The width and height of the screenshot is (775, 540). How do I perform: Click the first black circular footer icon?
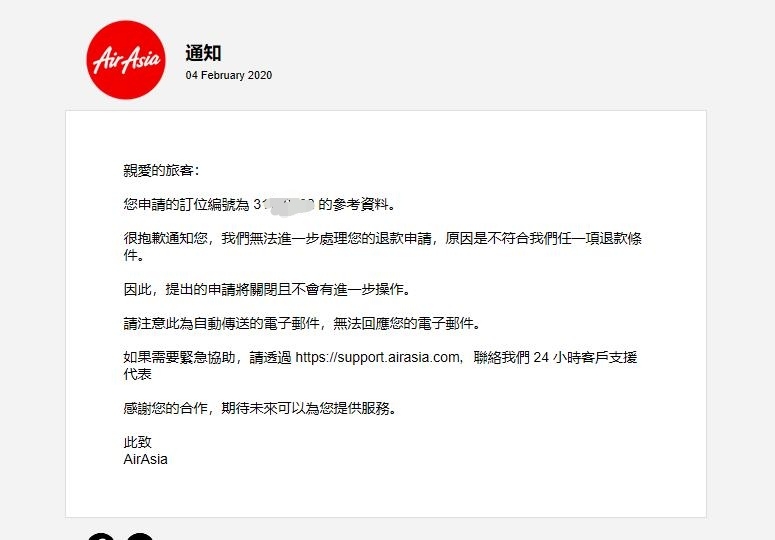coord(101,537)
